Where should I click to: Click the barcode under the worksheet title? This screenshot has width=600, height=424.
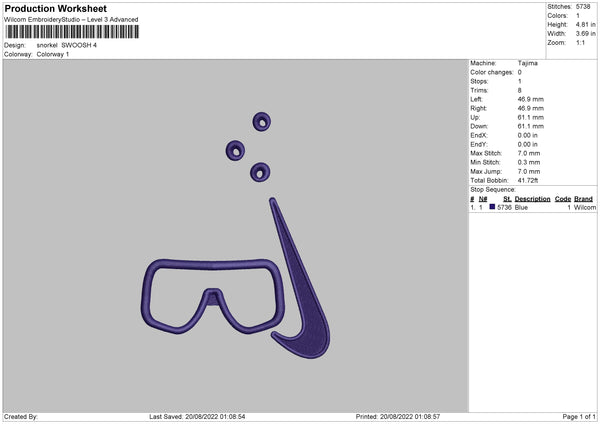72,32
